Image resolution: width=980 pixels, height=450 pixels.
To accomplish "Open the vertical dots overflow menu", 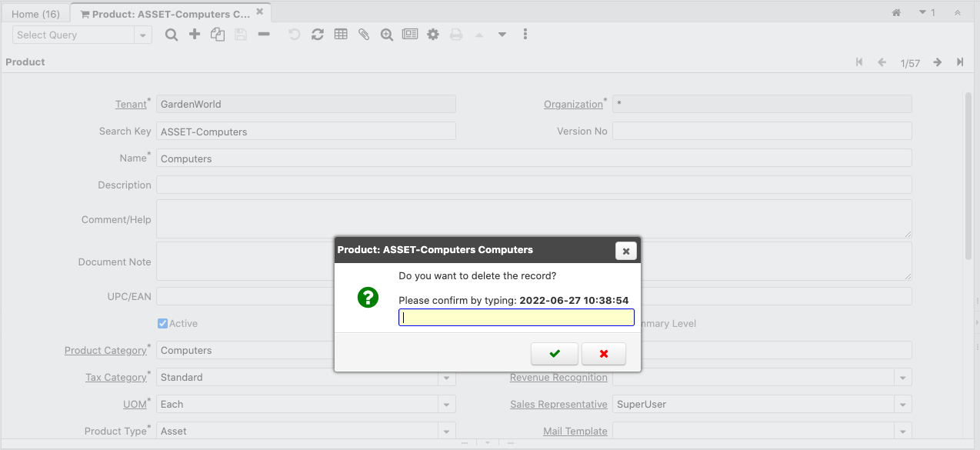I will tap(525, 34).
